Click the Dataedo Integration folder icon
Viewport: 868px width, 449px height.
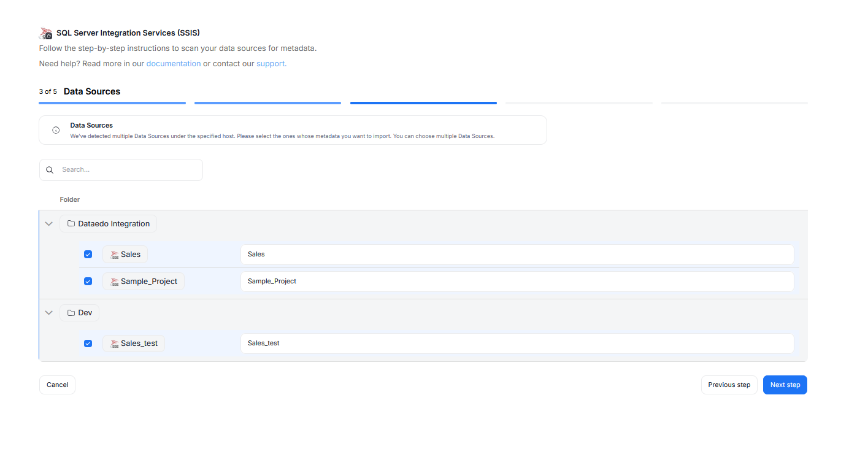click(x=71, y=224)
